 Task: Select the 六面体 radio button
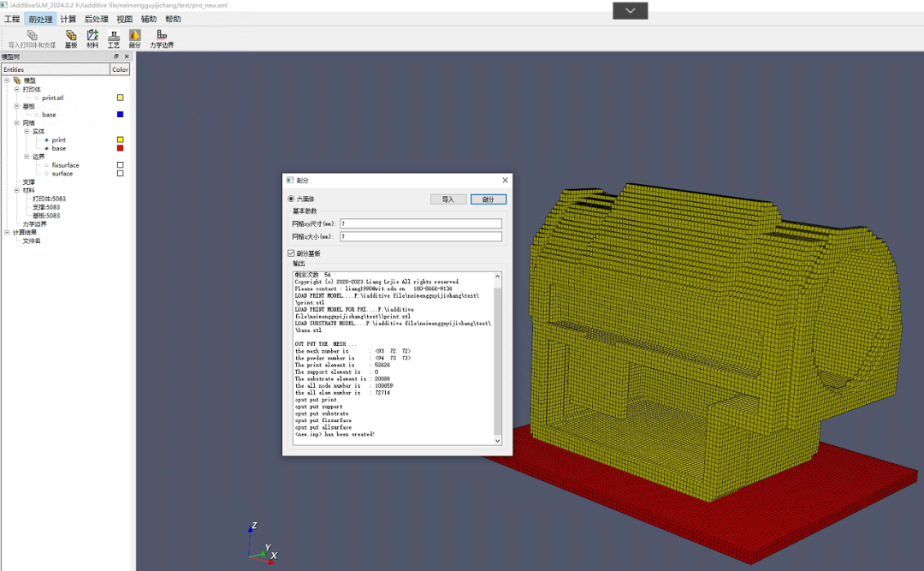(x=291, y=199)
